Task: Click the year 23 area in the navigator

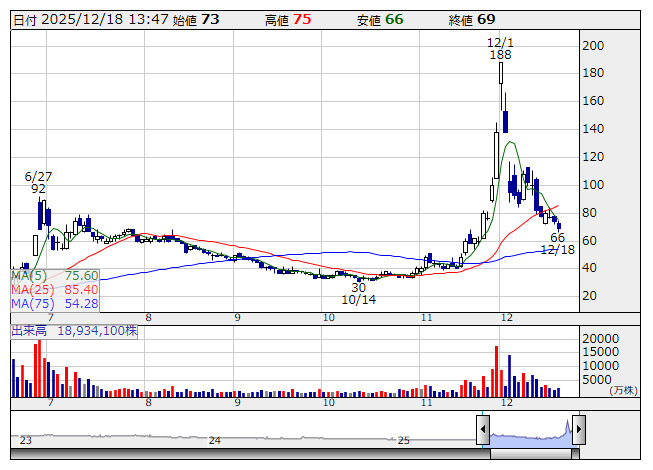Action: pyautogui.click(x=27, y=438)
